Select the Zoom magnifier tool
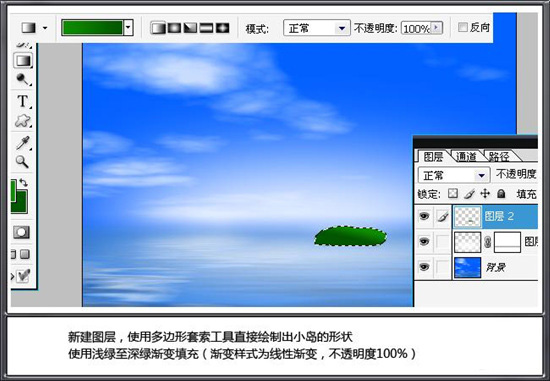The image size is (550, 381). 22,162
